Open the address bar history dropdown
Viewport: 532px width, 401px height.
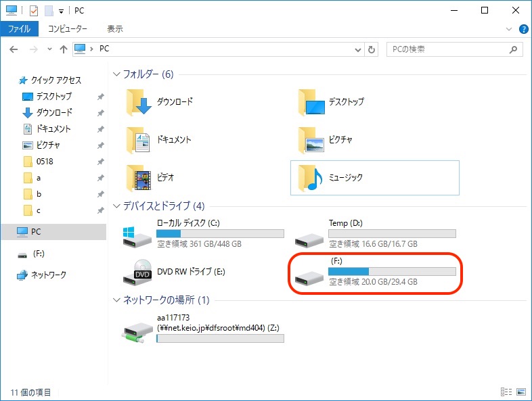coord(359,49)
